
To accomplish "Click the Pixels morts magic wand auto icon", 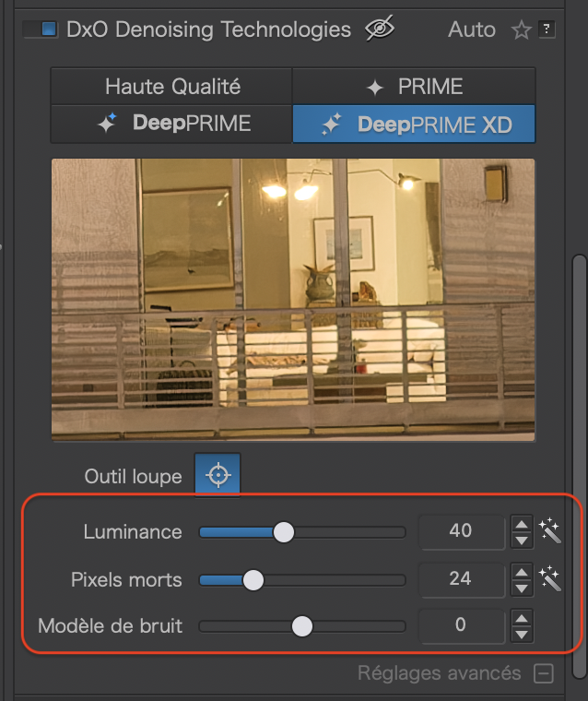I will 549,578.
